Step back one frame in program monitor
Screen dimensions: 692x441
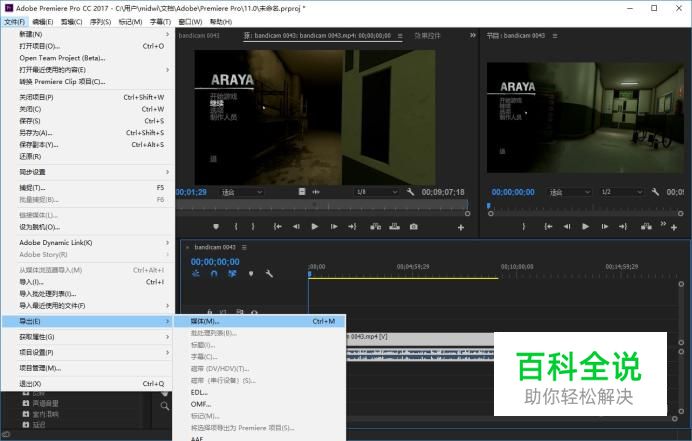point(567,227)
